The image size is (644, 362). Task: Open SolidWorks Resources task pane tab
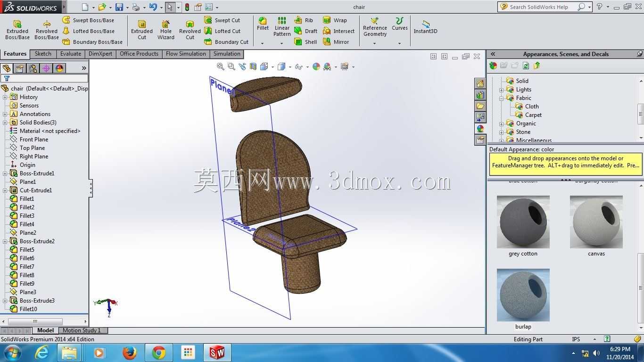[x=480, y=83]
